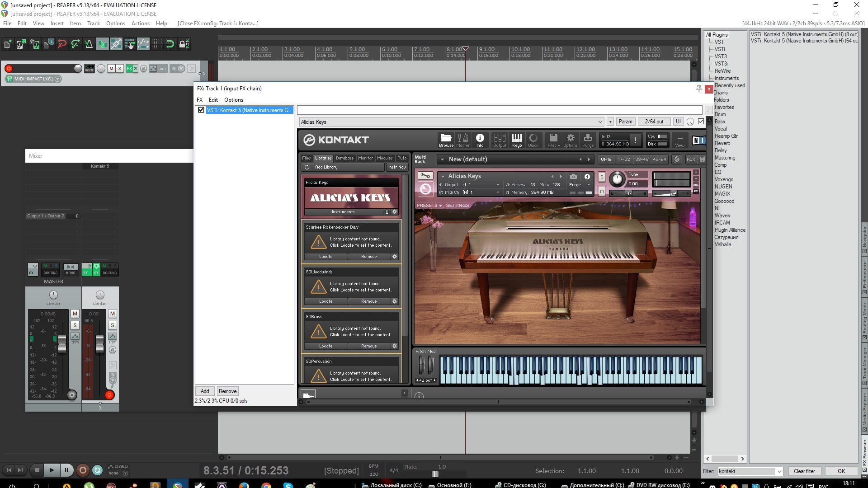
Task: Open FX browser filter dropdown arrow
Action: tap(779, 471)
